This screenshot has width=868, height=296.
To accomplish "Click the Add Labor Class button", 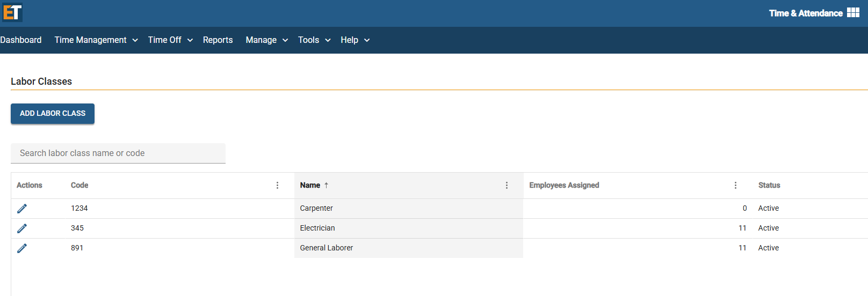I will [x=53, y=114].
